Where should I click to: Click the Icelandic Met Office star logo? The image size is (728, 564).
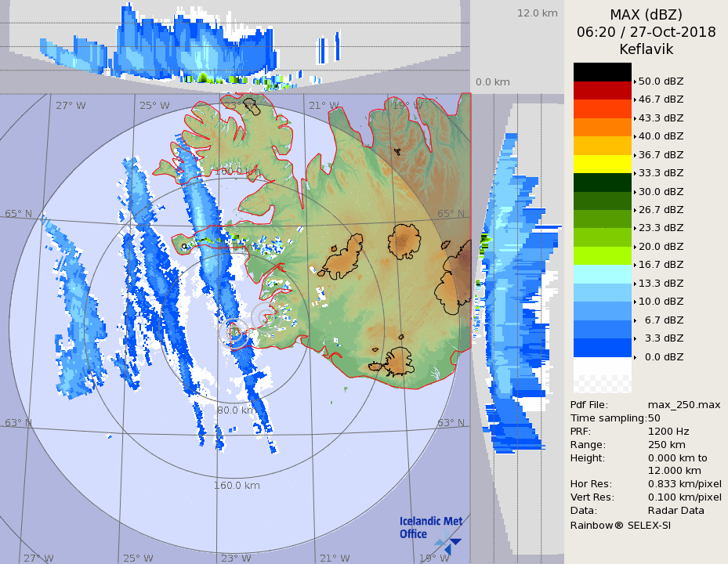click(448, 540)
